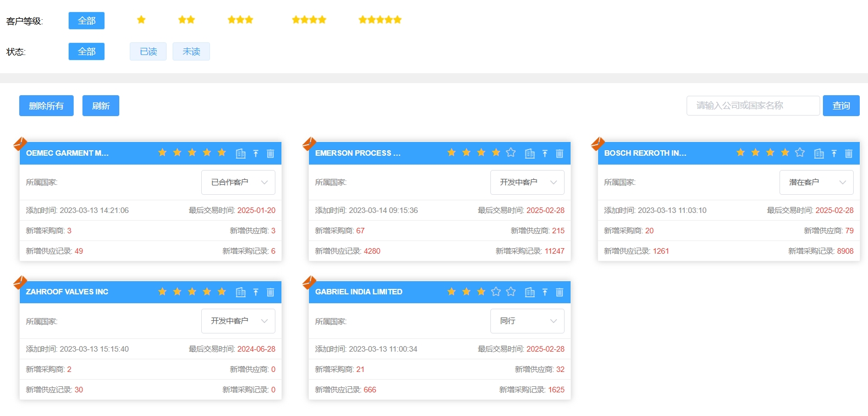
Task: Open the 已合作客户 dropdown on OEMEC card
Action: tap(238, 182)
